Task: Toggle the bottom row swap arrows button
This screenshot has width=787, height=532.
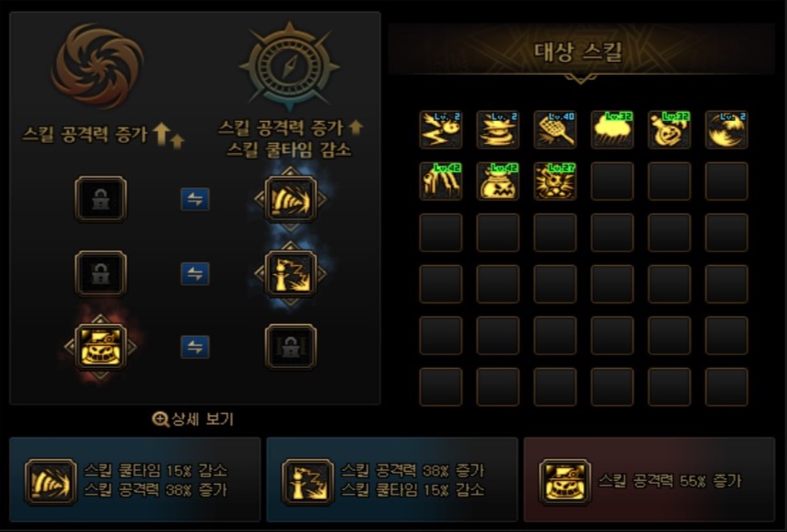Action: click(x=195, y=347)
